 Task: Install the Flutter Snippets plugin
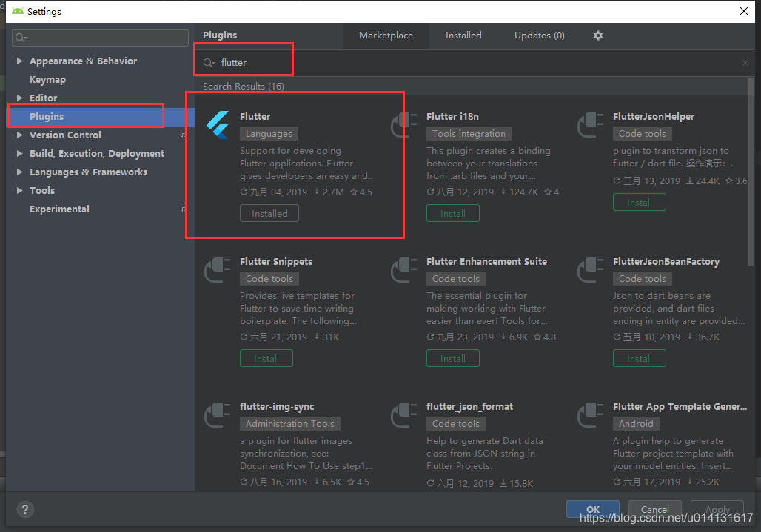tap(266, 358)
